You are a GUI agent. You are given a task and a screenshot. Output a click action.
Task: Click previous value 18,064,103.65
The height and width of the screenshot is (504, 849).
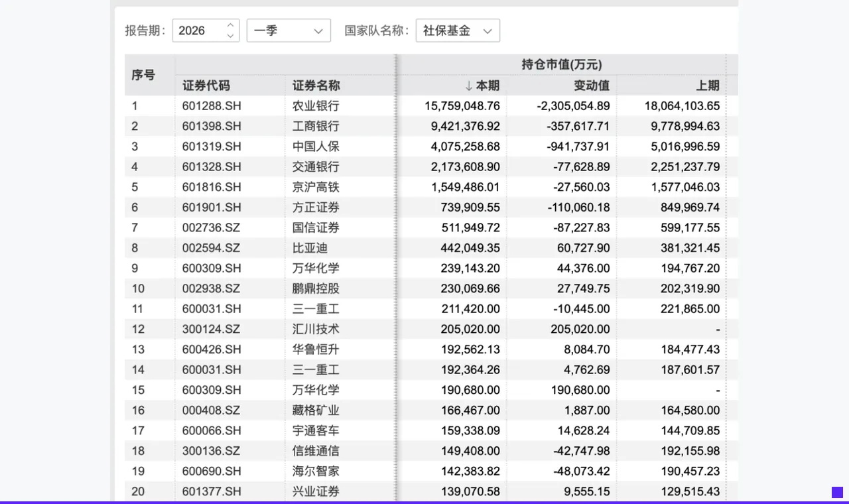click(683, 106)
